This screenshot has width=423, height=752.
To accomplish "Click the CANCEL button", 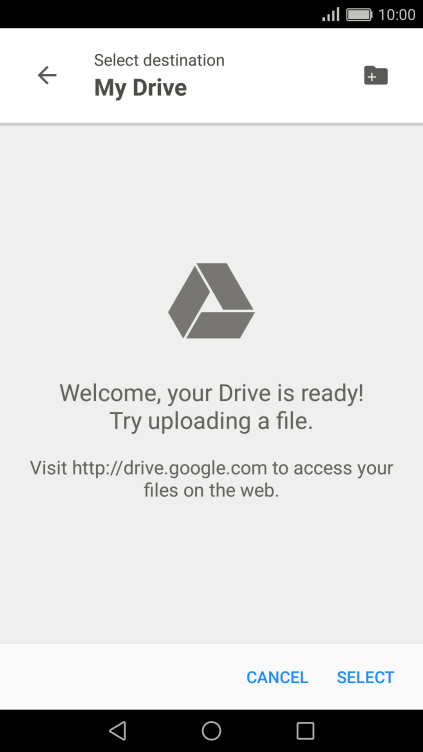I will pos(277,677).
